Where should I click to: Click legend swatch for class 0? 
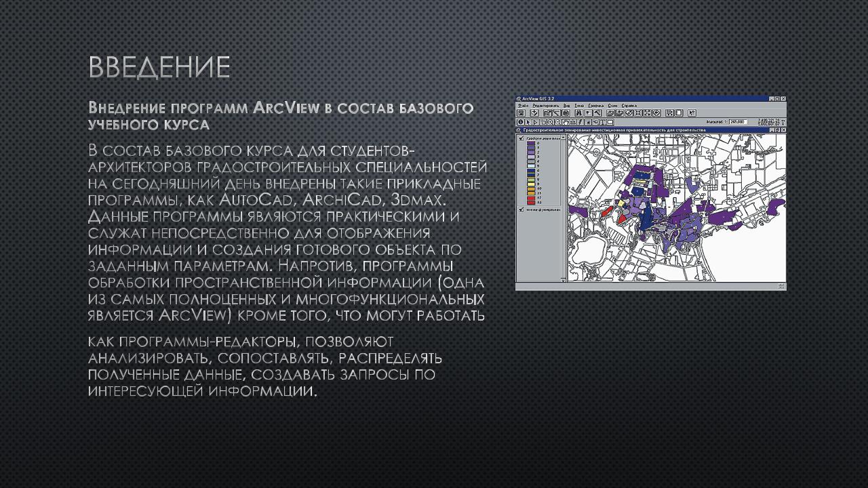[x=531, y=143]
